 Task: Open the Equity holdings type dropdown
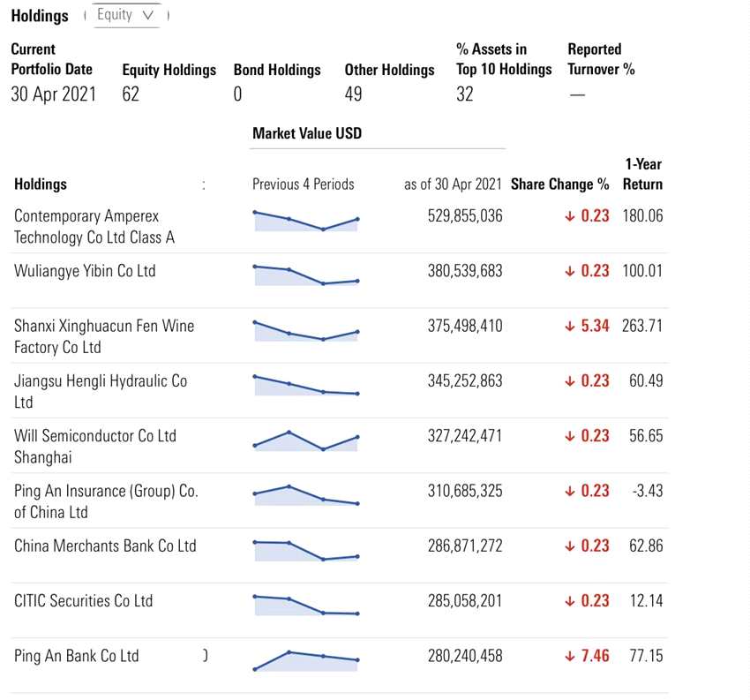[128, 15]
